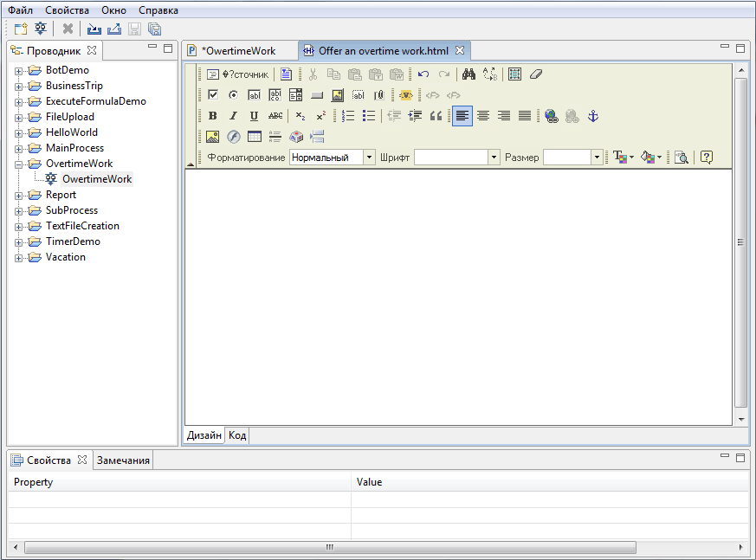Expand the BotDemo tree node
Screen dimensions: 756x560
point(19,69)
